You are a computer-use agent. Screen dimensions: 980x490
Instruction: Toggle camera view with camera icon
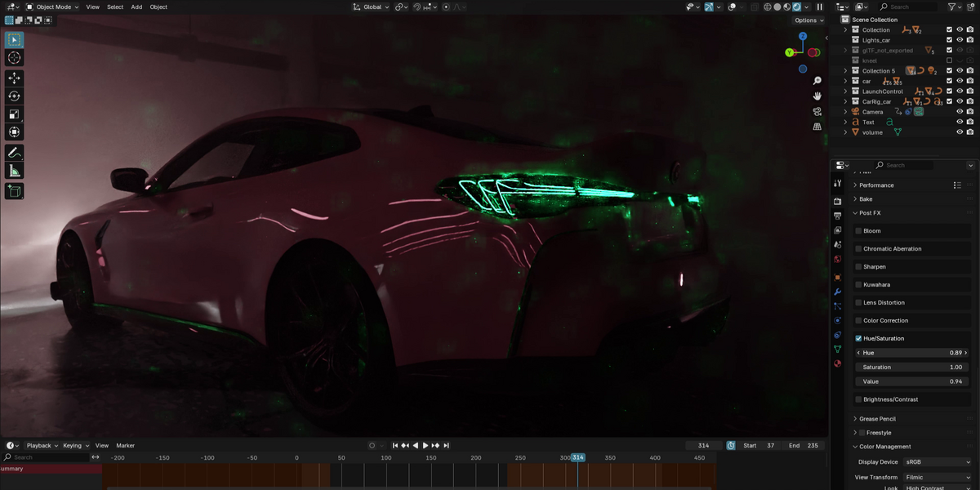pos(817,112)
